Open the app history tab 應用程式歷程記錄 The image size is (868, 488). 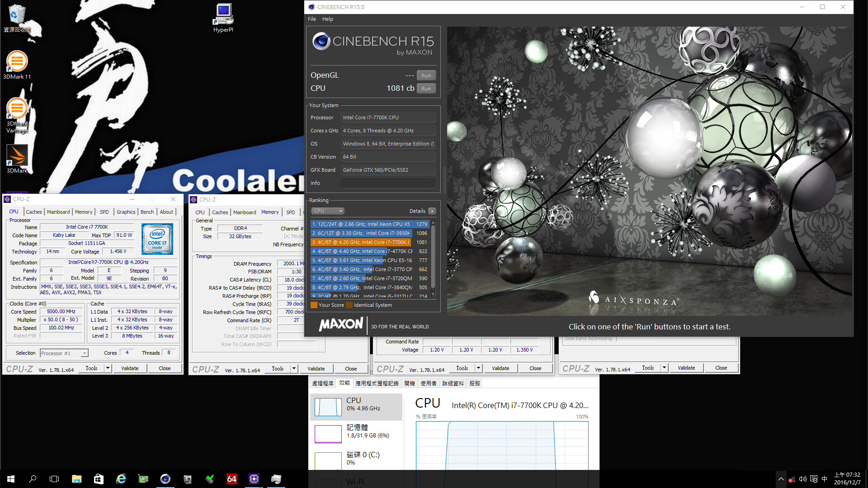[377, 383]
